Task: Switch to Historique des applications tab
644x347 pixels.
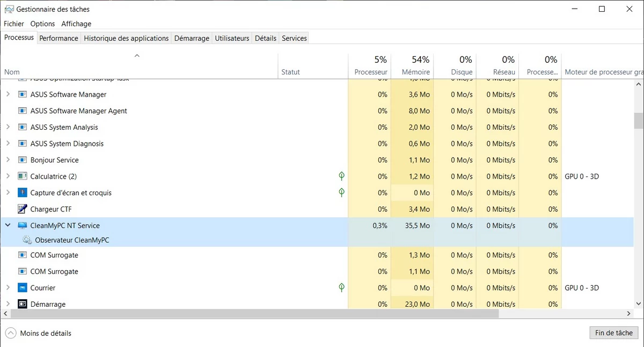Action: pos(126,38)
